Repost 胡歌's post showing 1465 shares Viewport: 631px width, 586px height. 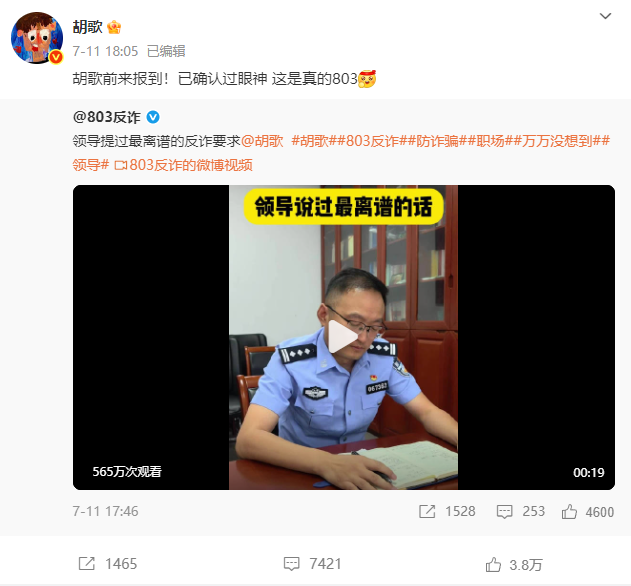coord(107,564)
